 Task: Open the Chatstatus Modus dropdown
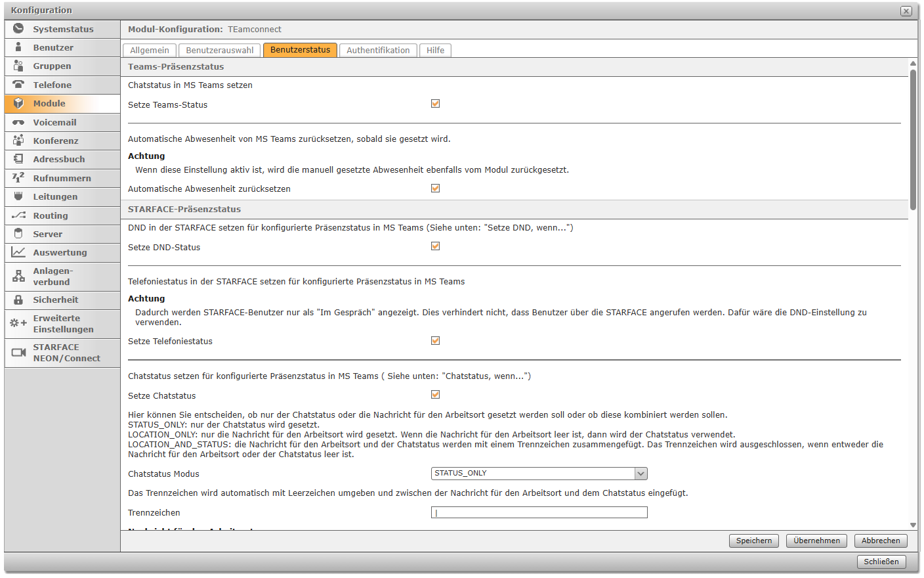click(539, 474)
